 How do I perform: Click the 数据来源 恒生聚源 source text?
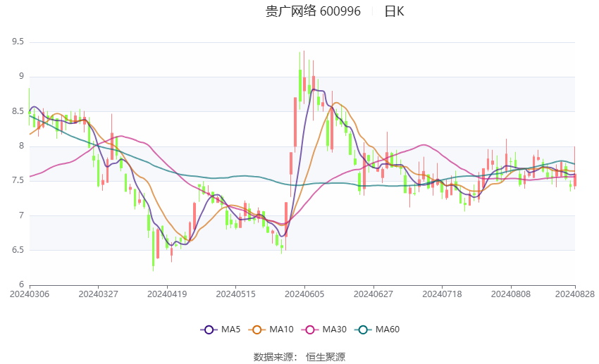[299, 357]
